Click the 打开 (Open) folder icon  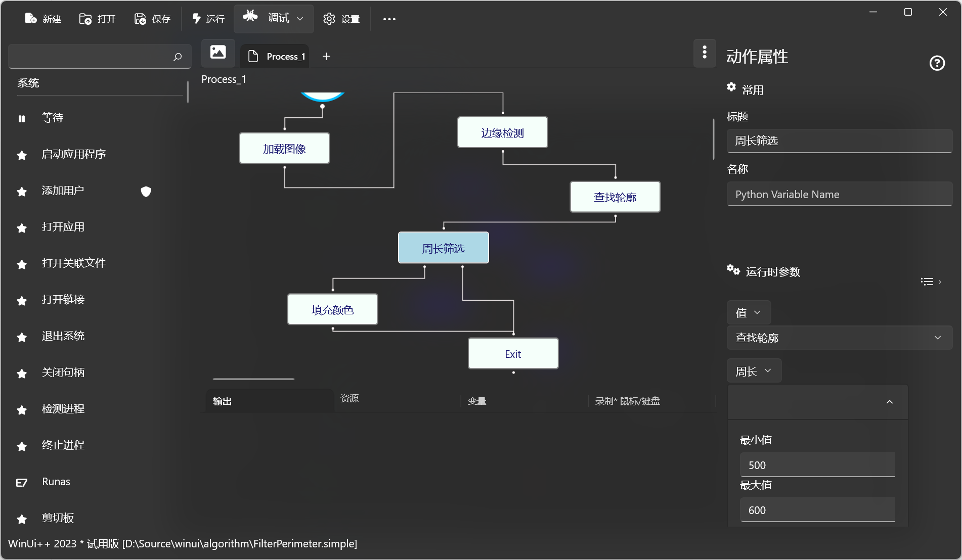click(x=85, y=19)
